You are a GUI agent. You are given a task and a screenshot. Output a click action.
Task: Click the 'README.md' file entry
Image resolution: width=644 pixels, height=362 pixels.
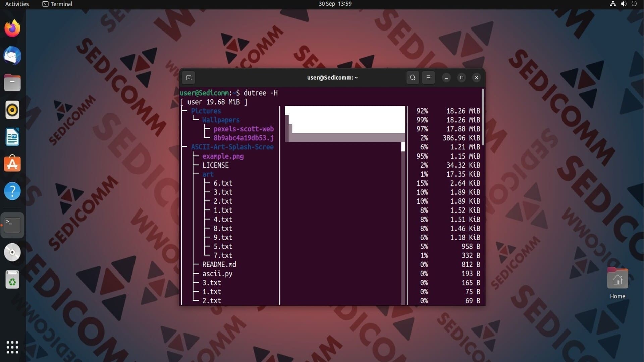tap(219, 265)
